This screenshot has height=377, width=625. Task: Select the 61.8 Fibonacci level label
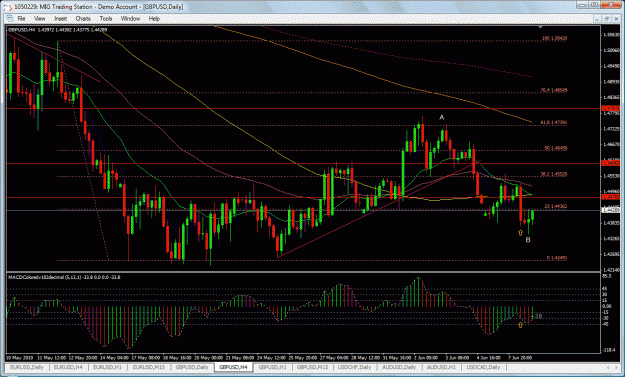tap(554, 122)
